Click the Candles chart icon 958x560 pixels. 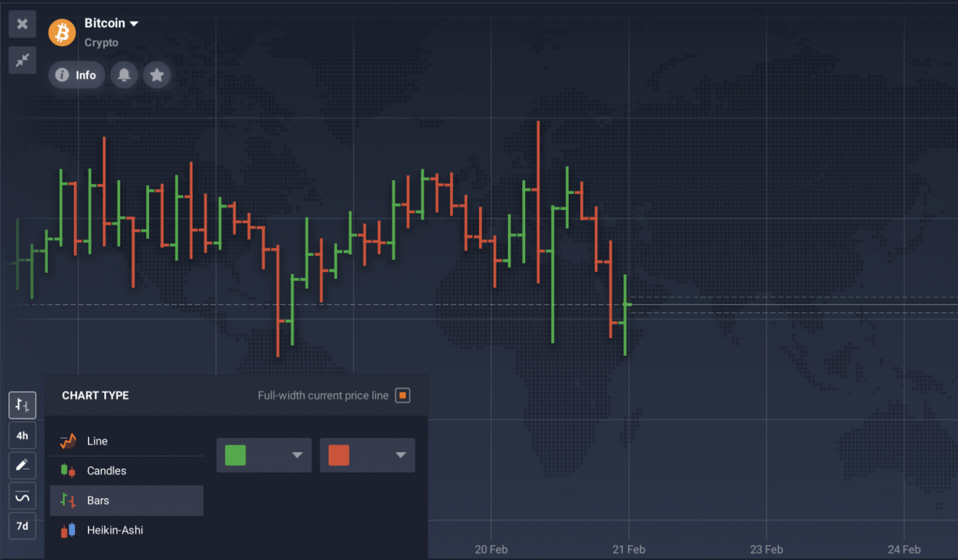[68, 471]
